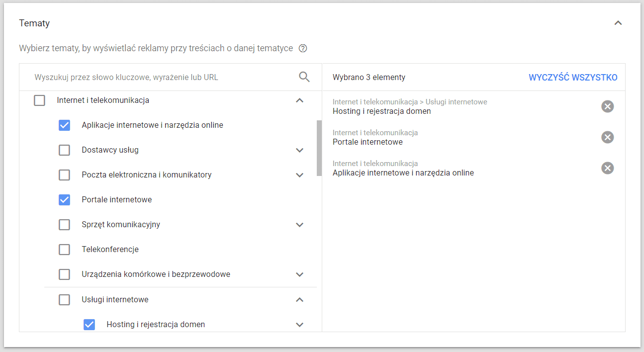Screen dimensions: 644x352
Task: Remove 'Portale internetowe' using the X icon
Action: pyautogui.click(x=607, y=137)
